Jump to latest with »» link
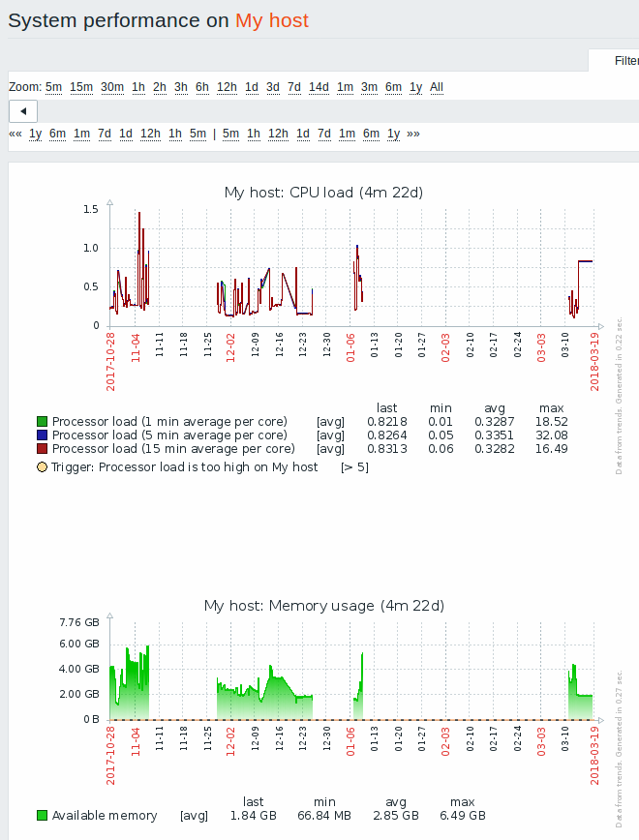639x840 pixels. click(x=413, y=134)
